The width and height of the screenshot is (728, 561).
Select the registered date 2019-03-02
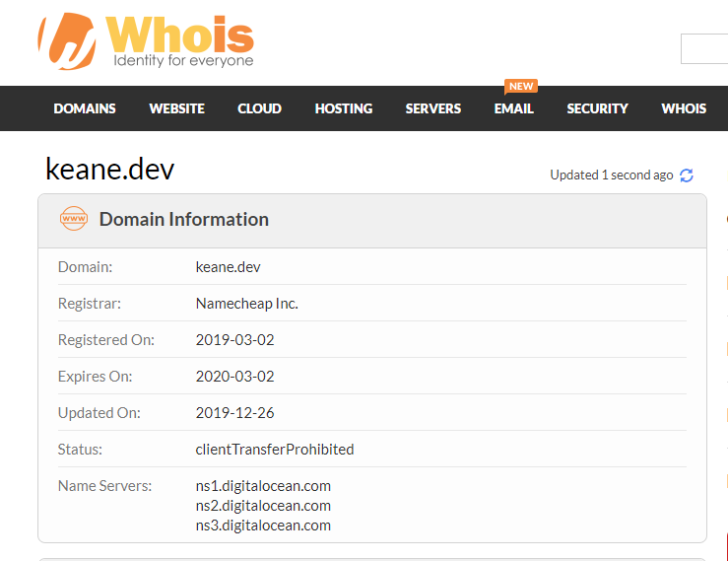click(x=234, y=340)
